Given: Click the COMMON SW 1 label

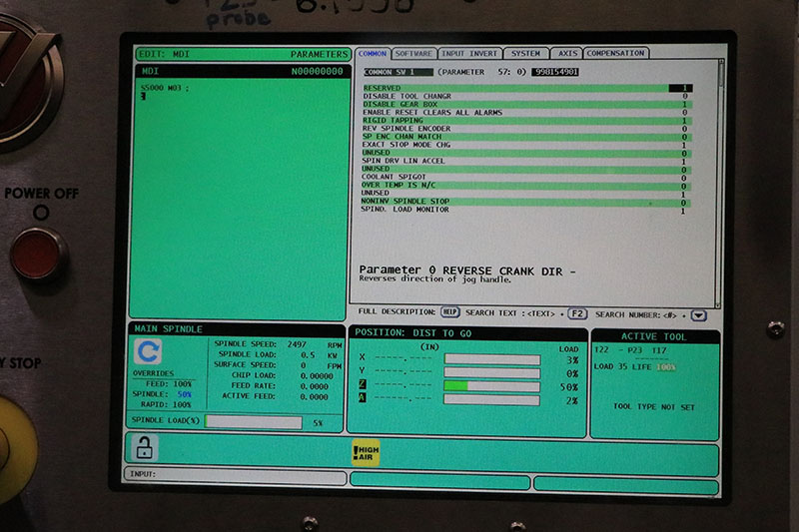Looking at the screenshot, I should click(399, 72).
